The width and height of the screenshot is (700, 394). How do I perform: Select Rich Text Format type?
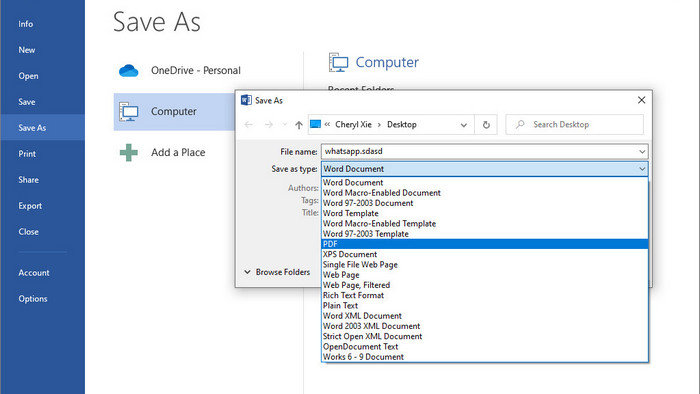[485, 295]
